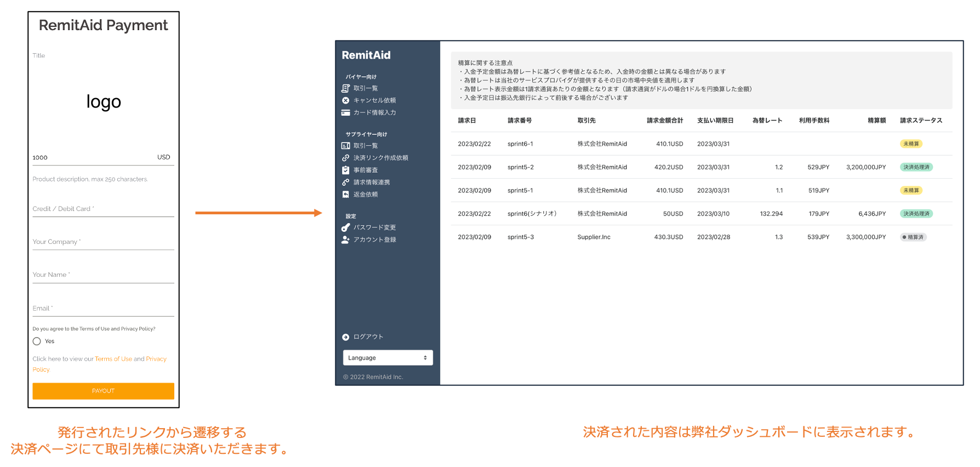Click the 請求金額合計 column header
The image size is (980, 467).
pyautogui.click(x=665, y=121)
